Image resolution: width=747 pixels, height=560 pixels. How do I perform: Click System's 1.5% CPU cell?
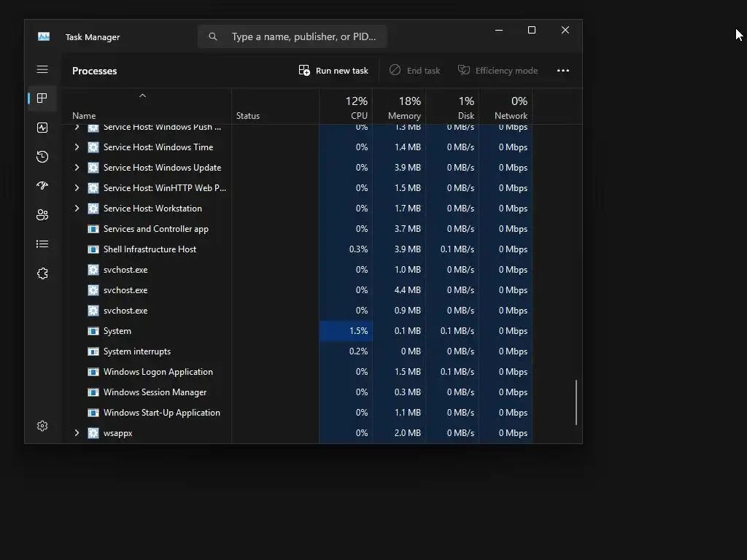[346, 331]
